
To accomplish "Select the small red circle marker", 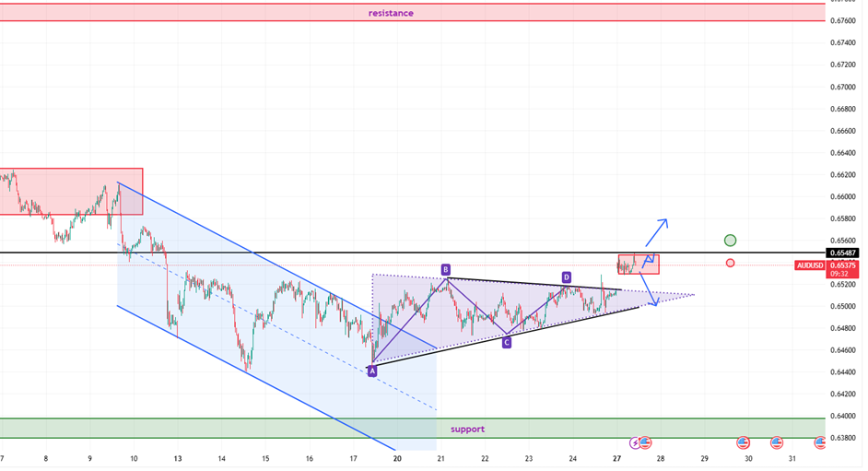I will [x=730, y=264].
